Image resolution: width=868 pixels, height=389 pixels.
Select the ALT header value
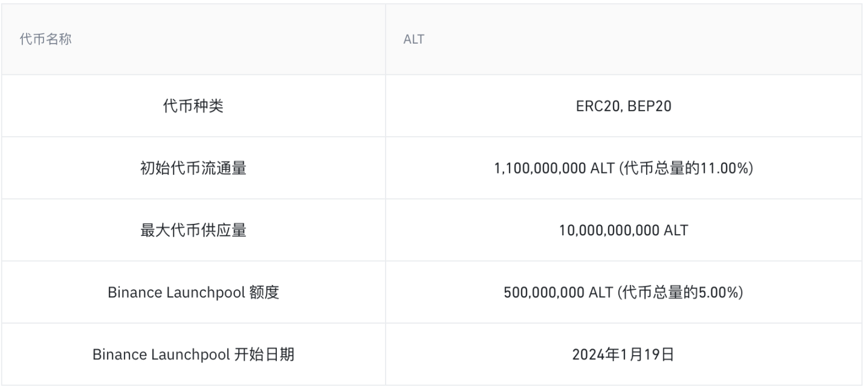coord(413,40)
